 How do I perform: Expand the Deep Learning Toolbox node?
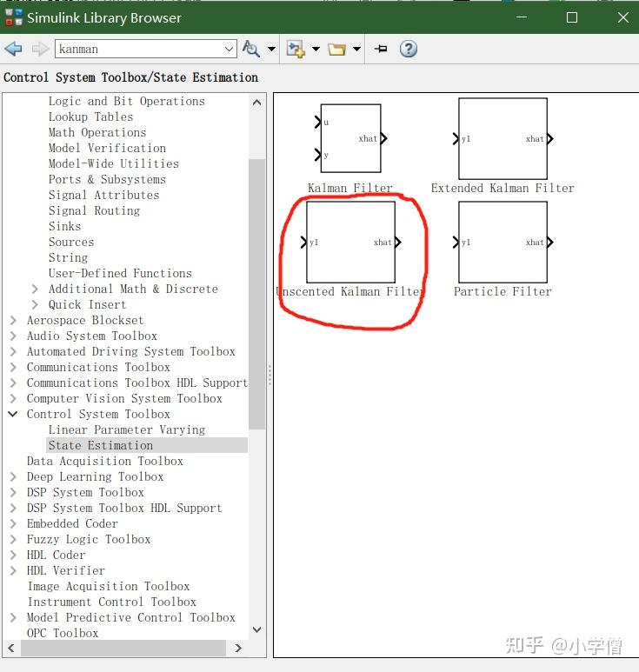coord(13,476)
